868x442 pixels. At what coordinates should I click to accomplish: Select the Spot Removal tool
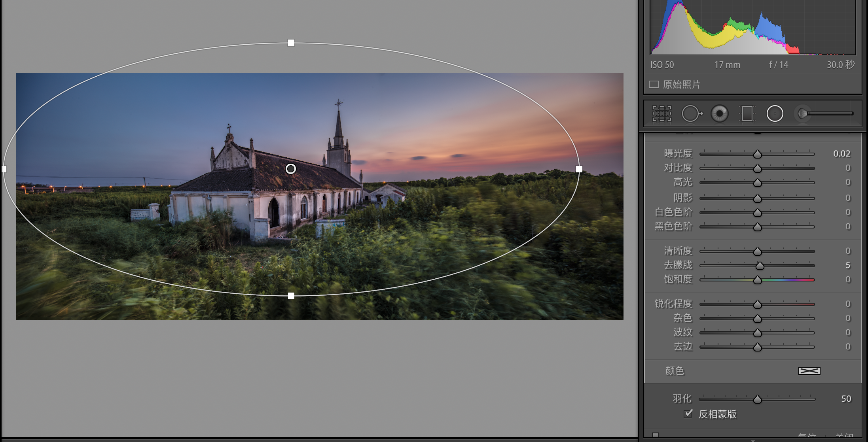click(x=691, y=114)
